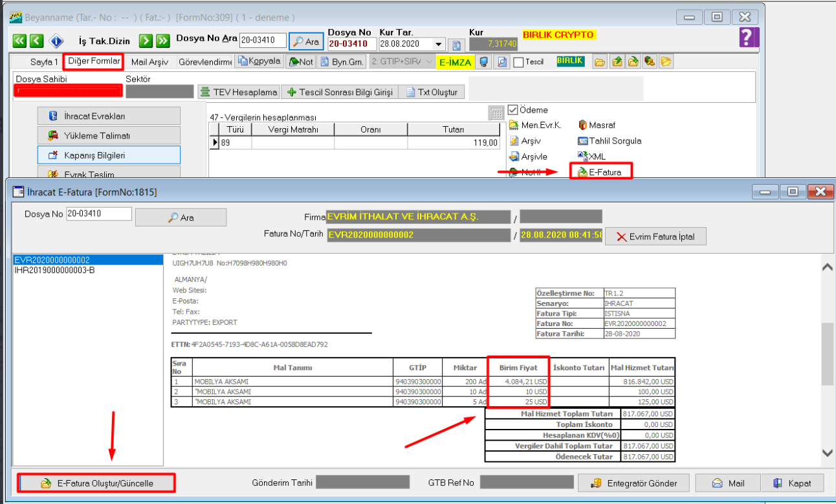This screenshot has width=836, height=504.
Task: Toggle the Ödeme checkbox
Action: point(513,110)
